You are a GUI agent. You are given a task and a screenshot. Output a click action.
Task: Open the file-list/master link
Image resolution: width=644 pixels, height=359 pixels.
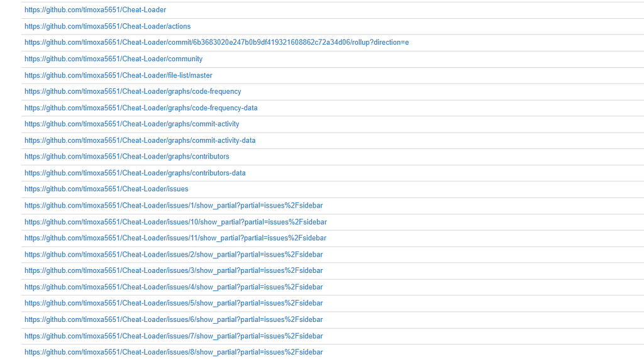[x=118, y=75]
